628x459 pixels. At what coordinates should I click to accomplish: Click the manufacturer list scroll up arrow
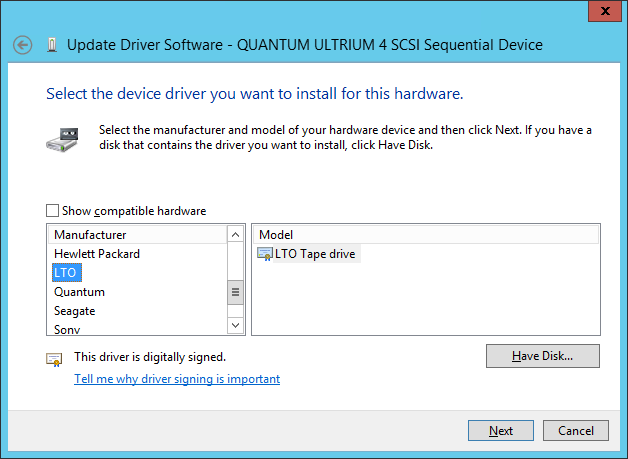(x=236, y=235)
